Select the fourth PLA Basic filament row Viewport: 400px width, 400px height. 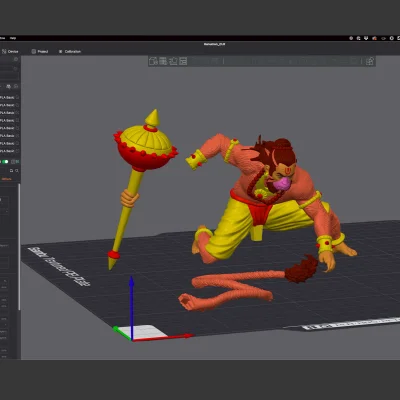click(7, 120)
